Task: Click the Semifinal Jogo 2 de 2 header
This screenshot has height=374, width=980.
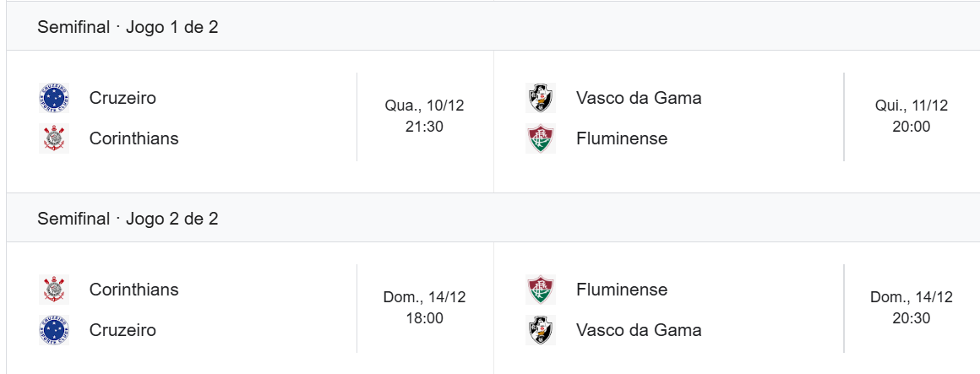Action: pyautogui.click(x=128, y=219)
